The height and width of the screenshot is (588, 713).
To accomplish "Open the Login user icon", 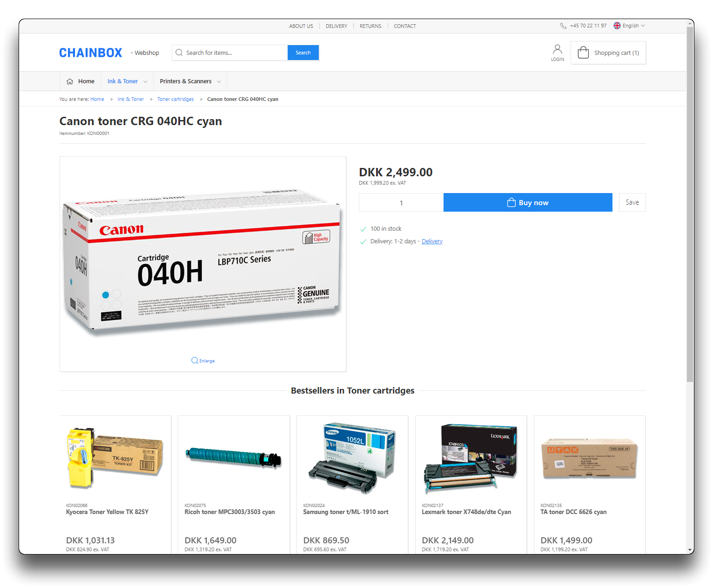I will click(x=558, y=49).
